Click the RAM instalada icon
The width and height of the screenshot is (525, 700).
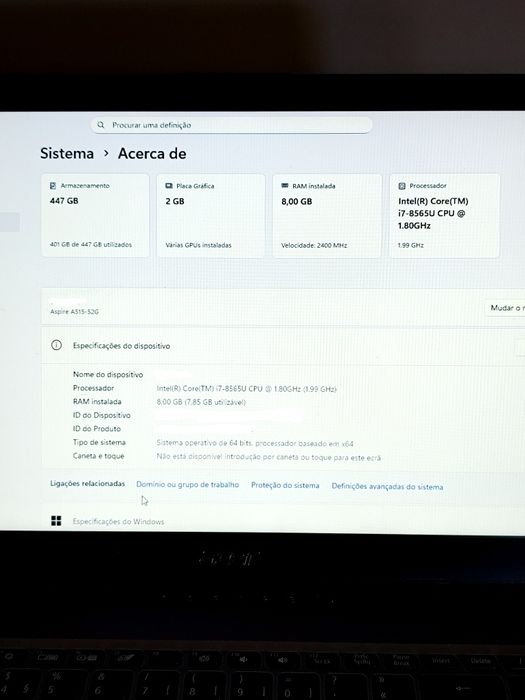285,186
